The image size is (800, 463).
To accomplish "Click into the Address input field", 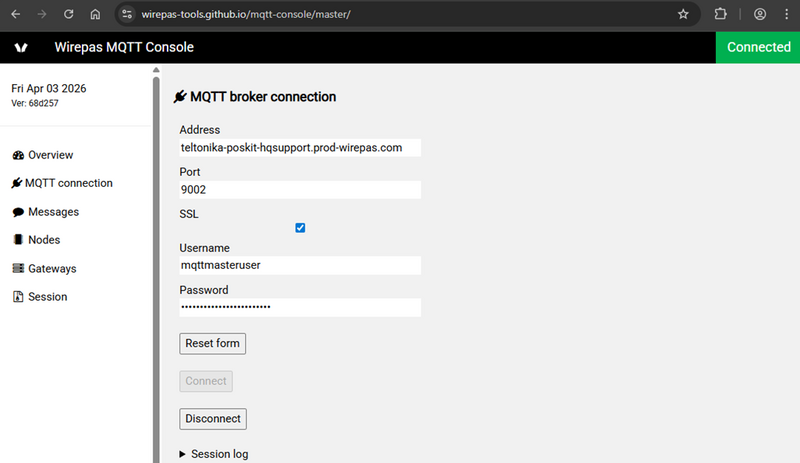I will [300, 148].
